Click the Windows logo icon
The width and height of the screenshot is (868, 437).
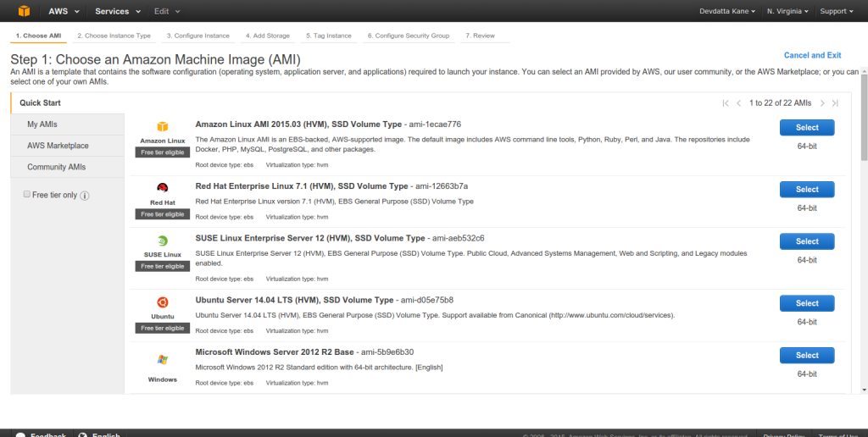tap(162, 360)
